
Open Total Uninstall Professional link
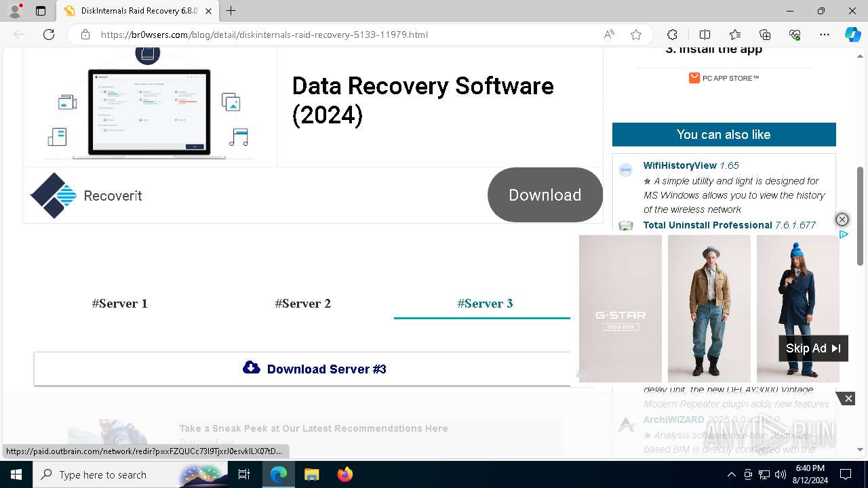(x=729, y=225)
